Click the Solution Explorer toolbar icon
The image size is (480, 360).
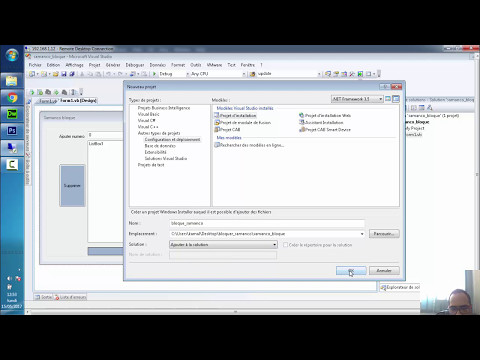coord(328,74)
